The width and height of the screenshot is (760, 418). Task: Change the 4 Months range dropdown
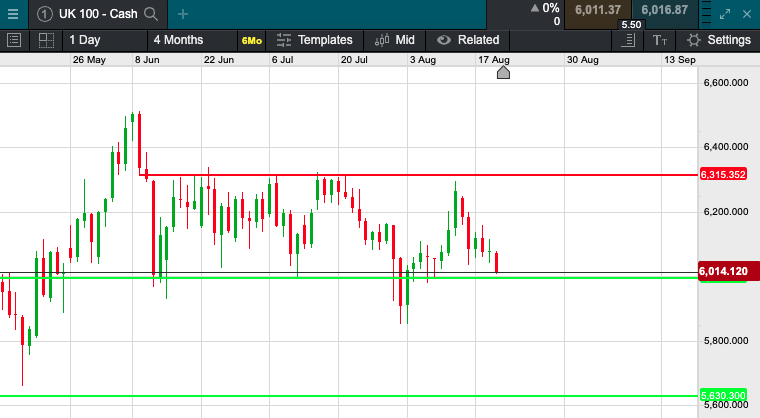click(x=191, y=40)
